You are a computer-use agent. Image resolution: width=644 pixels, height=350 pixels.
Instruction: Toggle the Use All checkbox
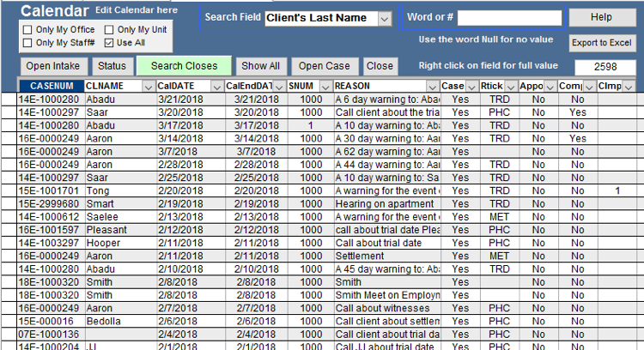coord(109,42)
